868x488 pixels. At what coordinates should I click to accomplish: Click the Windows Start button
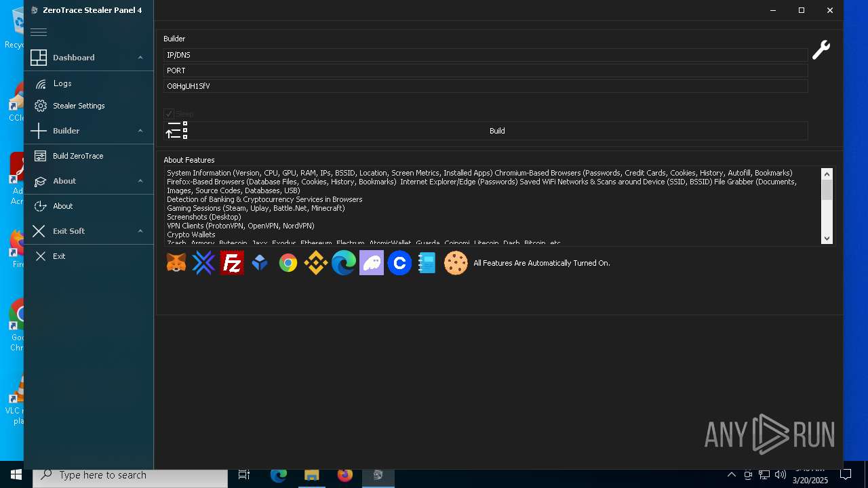coord(16,475)
